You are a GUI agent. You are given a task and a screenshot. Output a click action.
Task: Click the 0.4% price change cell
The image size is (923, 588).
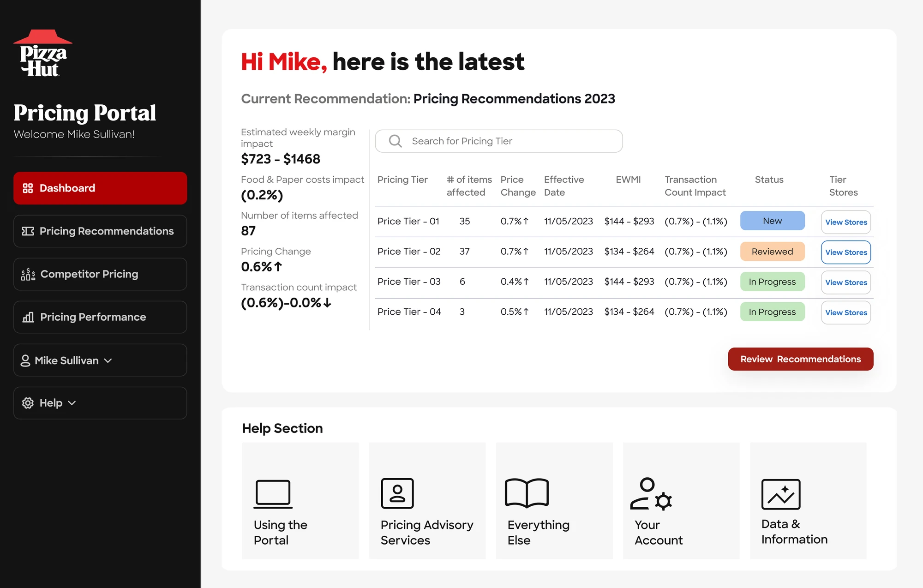(x=515, y=282)
